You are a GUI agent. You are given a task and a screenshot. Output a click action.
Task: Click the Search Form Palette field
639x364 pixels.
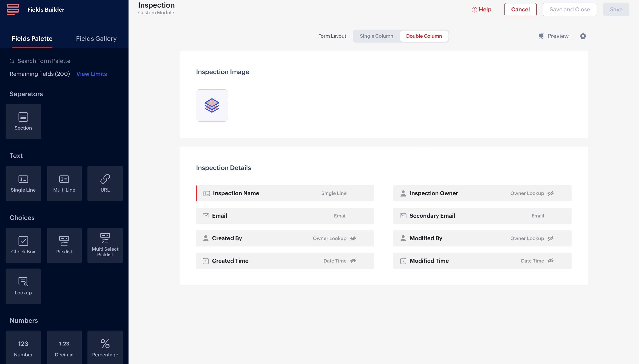(44, 61)
